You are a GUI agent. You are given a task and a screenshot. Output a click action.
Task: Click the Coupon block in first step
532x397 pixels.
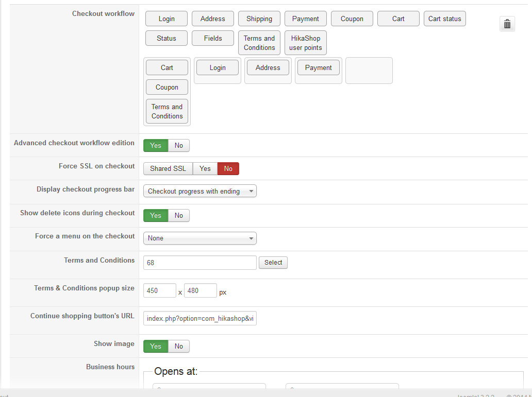point(167,87)
